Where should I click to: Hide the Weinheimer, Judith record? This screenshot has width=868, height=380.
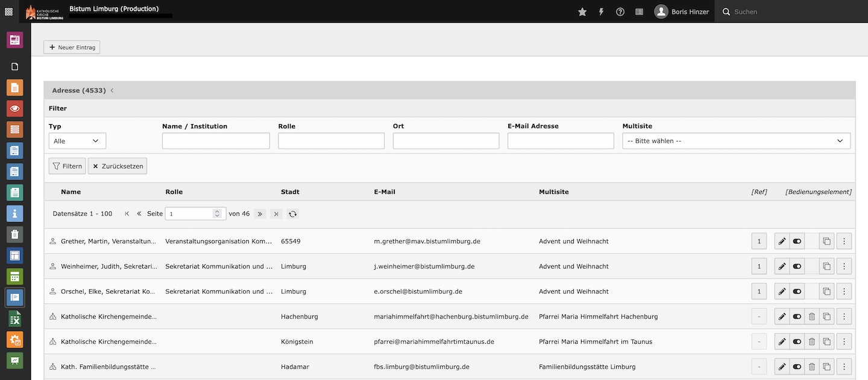[796, 266]
